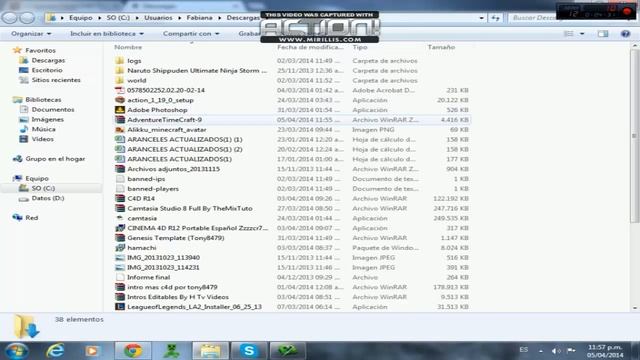The image size is (640, 360).
Task: Open the Help question mark icon
Action: (625, 34)
